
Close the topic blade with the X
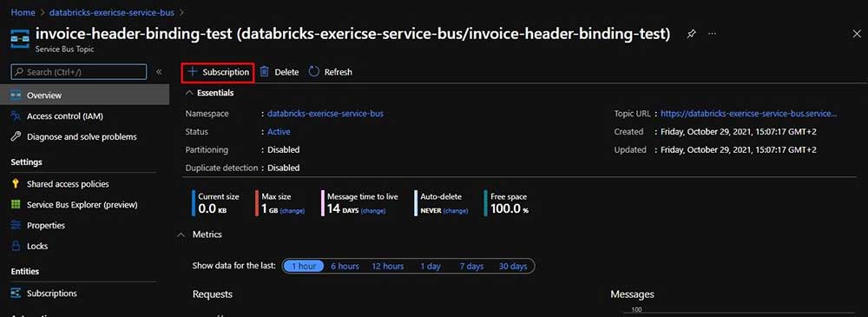857,34
